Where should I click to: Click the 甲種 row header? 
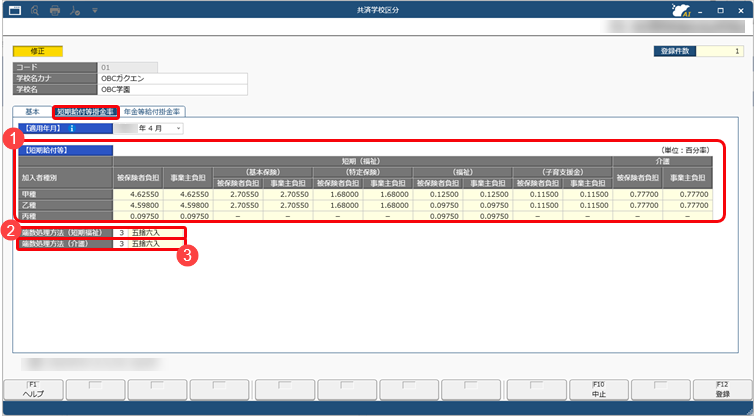[66, 194]
